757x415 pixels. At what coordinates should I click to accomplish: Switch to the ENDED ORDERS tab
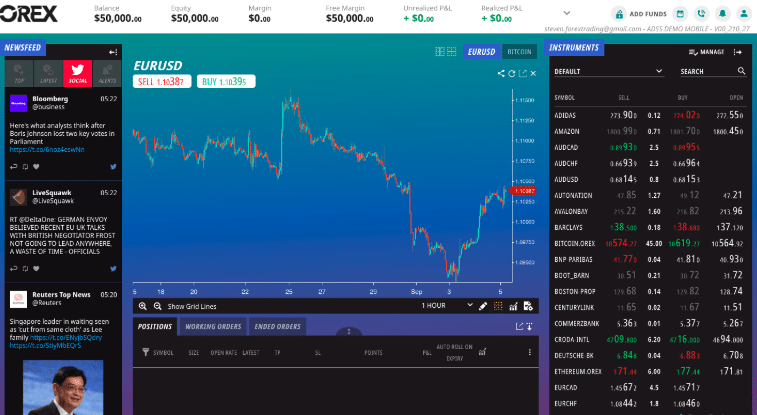(277, 327)
